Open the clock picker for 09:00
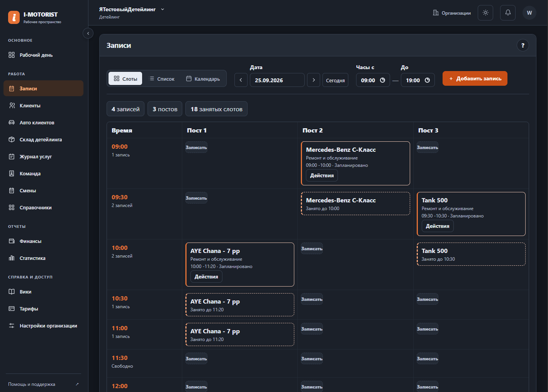 [x=382, y=80]
